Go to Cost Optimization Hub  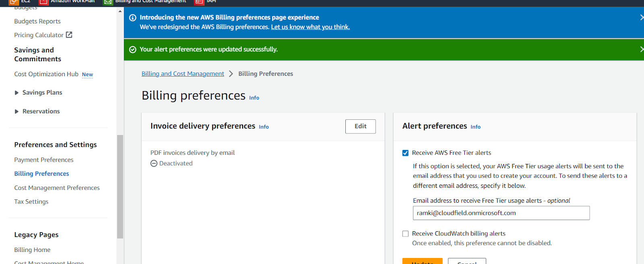point(46,74)
